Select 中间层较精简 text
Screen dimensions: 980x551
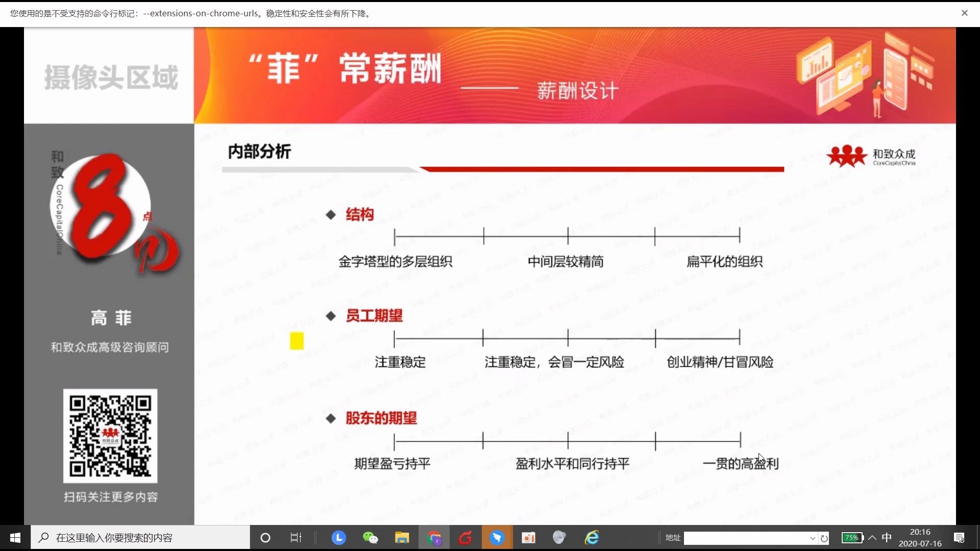566,262
